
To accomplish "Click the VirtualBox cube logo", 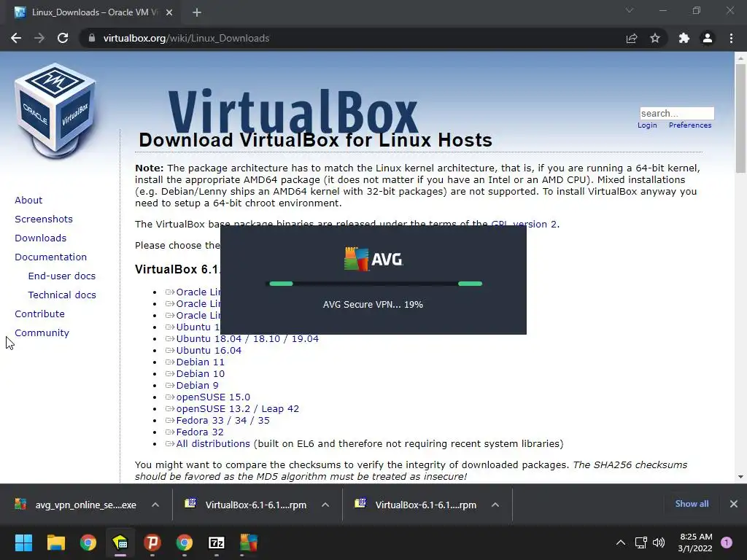I will pyautogui.click(x=55, y=111).
